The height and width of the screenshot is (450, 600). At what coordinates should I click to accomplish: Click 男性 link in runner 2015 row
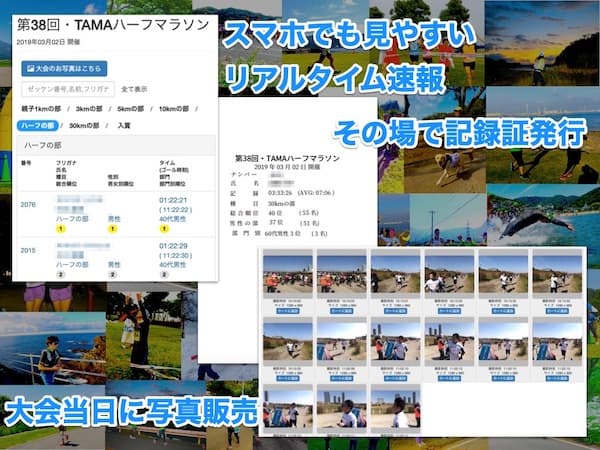pyautogui.click(x=114, y=263)
